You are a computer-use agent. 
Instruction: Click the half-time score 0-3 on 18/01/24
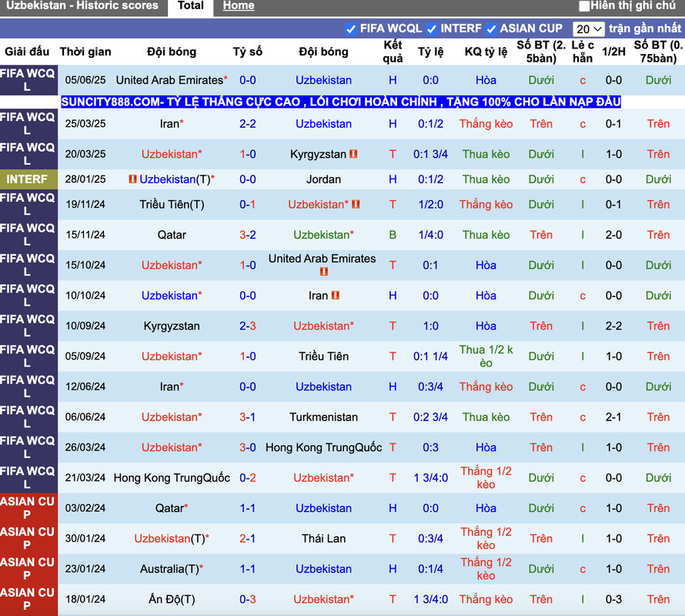(613, 599)
